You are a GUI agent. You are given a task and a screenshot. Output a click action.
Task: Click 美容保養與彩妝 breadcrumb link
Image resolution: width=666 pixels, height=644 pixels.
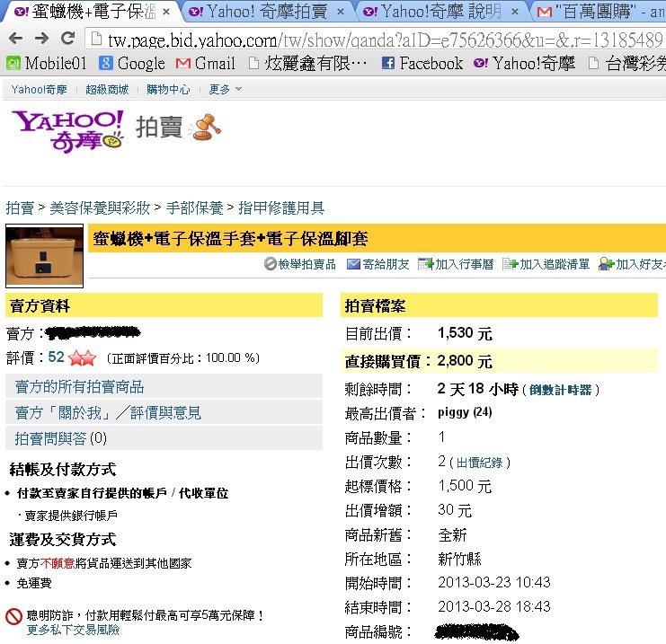point(100,208)
